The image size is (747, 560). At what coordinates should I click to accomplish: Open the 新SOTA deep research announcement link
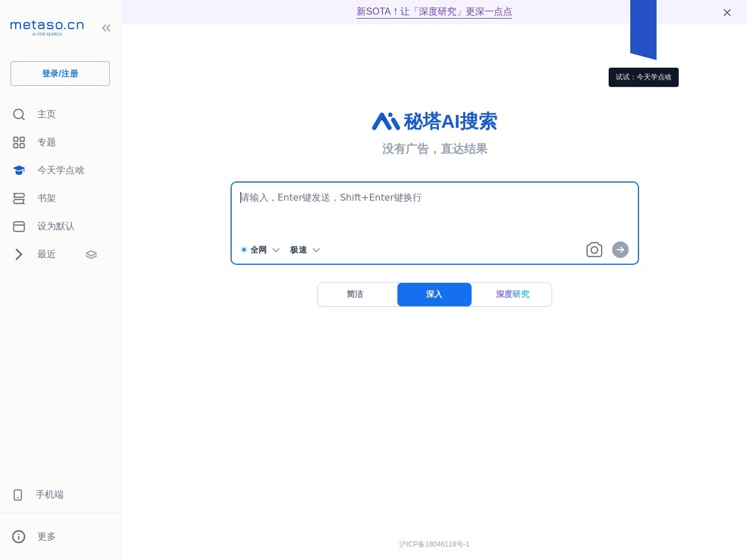tap(434, 12)
